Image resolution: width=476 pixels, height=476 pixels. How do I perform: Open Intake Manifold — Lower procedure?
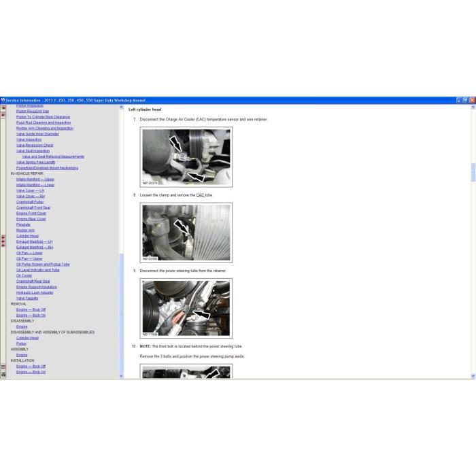pyautogui.click(x=35, y=185)
